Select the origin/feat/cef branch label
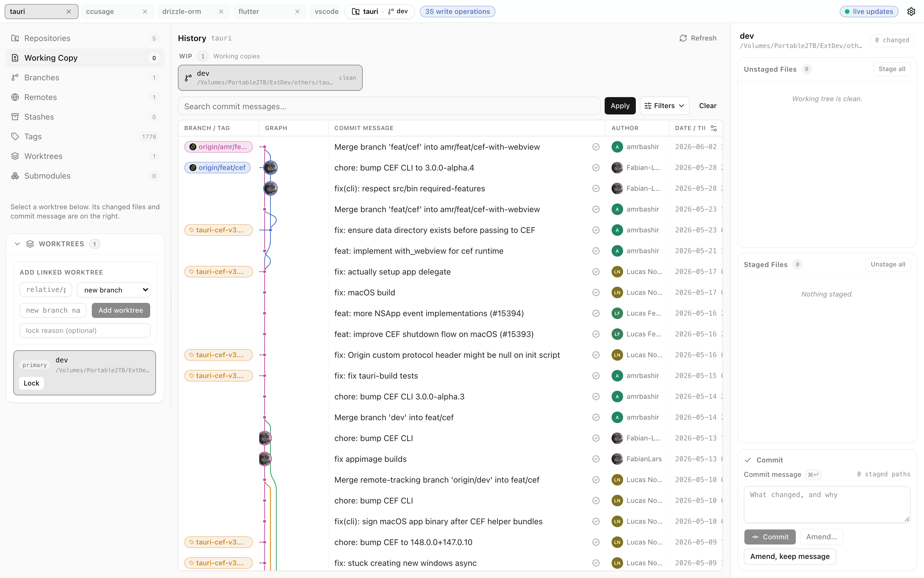924x578 pixels. click(217, 168)
